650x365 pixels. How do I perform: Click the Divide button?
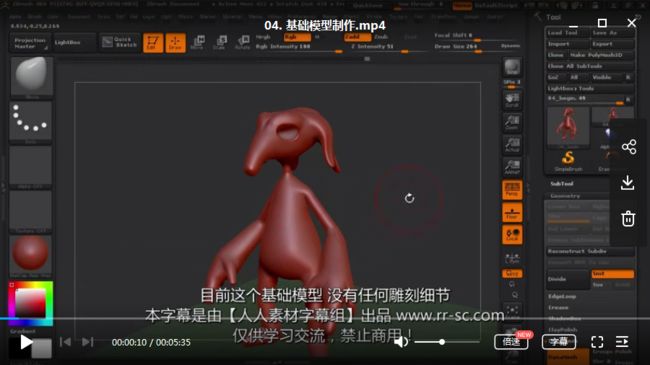pyautogui.click(x=567, y=279)
